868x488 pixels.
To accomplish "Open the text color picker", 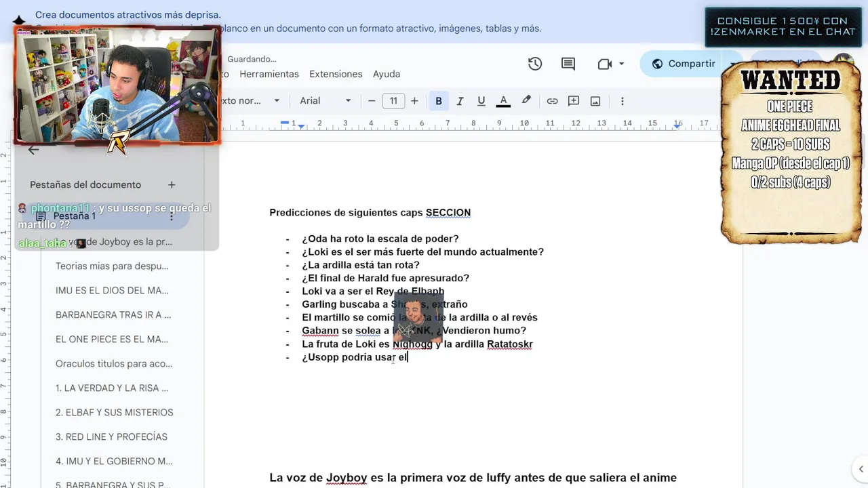I will click(x=503, y=101).
